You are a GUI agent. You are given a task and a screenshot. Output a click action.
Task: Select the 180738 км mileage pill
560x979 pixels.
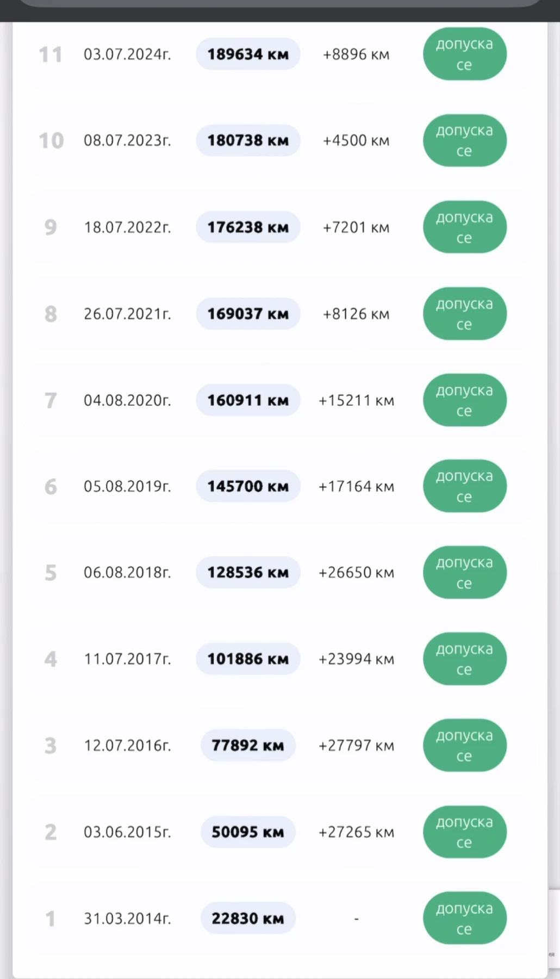point(248,140)
